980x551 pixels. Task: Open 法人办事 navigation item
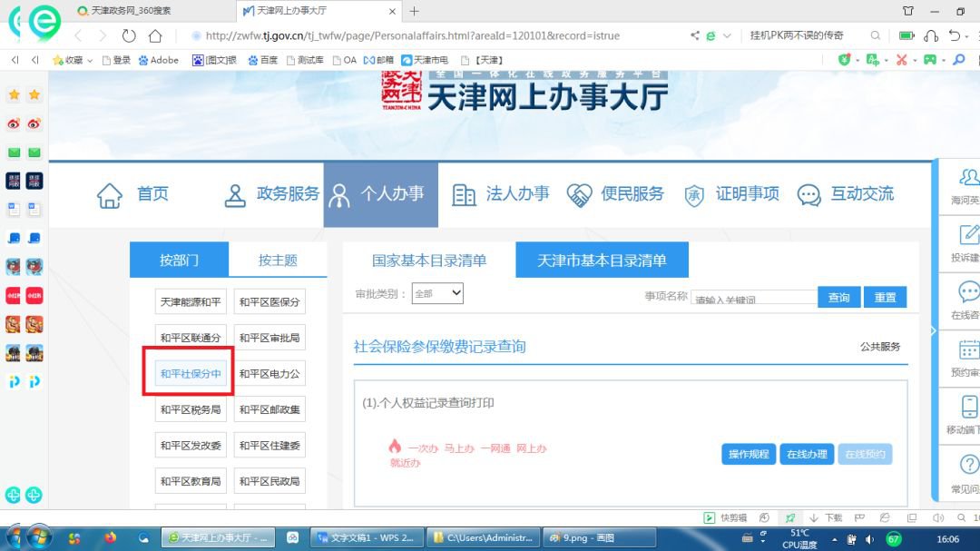(501, 194)
